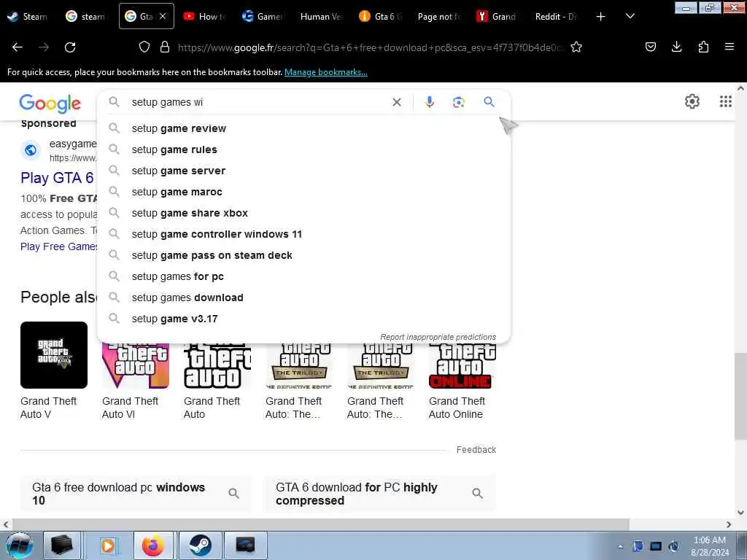Open the Play GTA 6 sponsored link

click(x=57, y=178)
